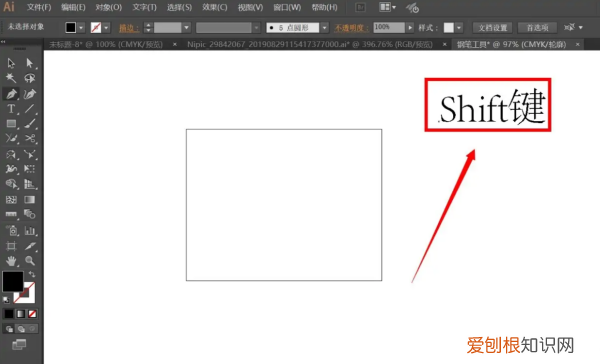Image resolution: width=600 pixels, height=364 pixels.
Task: Select the Magic Wand tool
Action: pyautogui.click(x=11, y=78)
